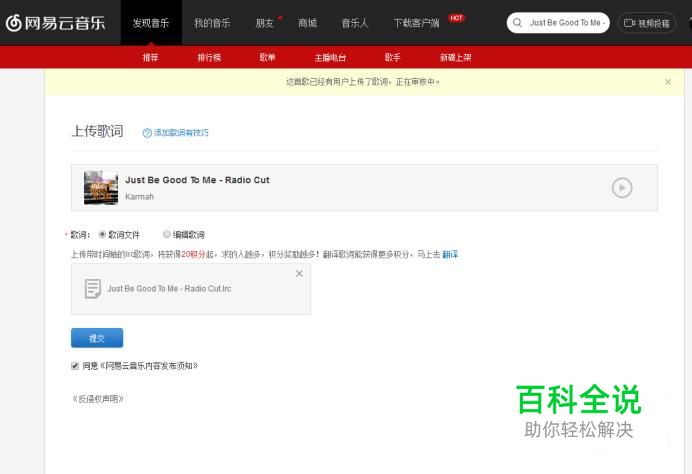Select the 主播电台 sub-navigation item
Image resolution: width=692 pixels, height=474 pixels.
330,57
